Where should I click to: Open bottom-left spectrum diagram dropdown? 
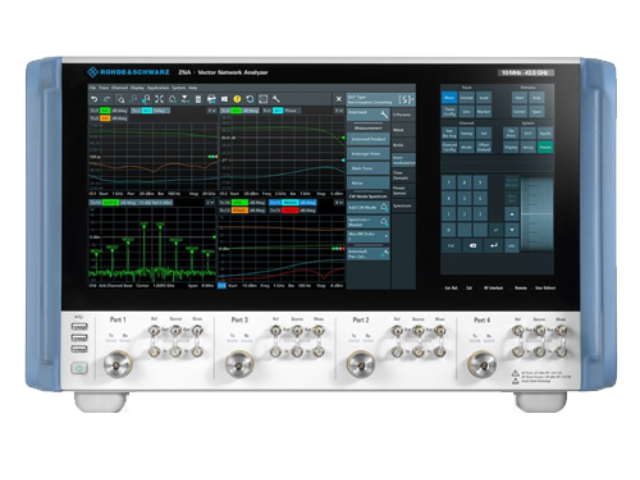(210, 202)
